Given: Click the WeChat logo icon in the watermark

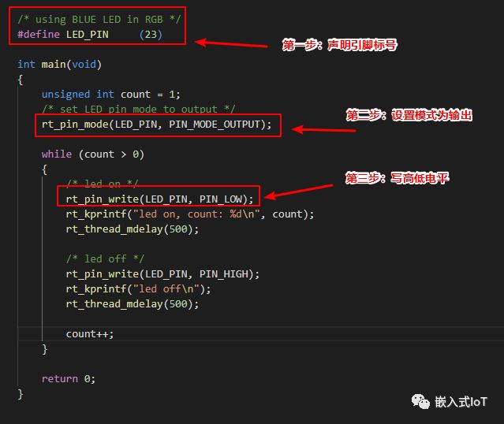Looking at the screenshot, I should pos(419,402).
